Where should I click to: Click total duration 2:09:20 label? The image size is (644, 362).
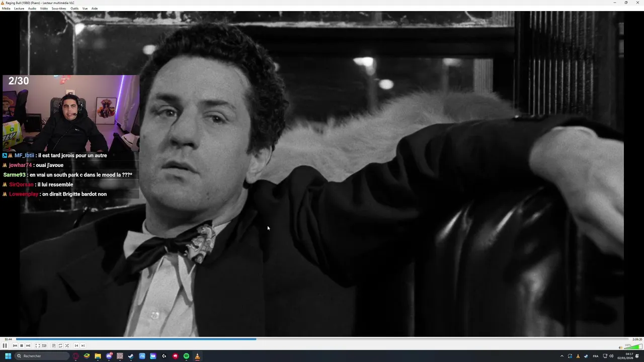(x=637, y=339)
